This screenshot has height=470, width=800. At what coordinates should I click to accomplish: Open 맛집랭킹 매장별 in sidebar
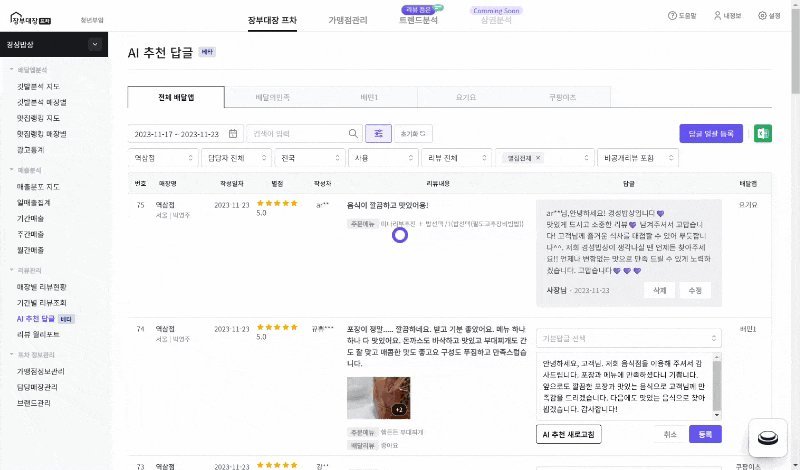pos(42,134)
